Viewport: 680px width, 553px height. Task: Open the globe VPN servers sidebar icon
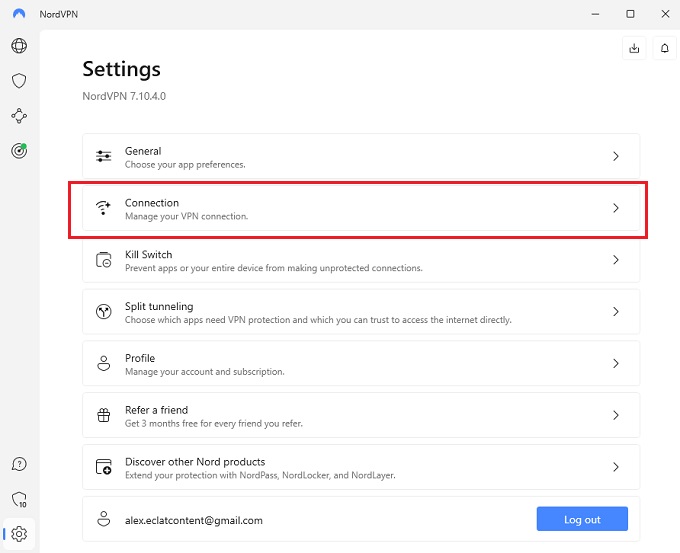point(19,46)
